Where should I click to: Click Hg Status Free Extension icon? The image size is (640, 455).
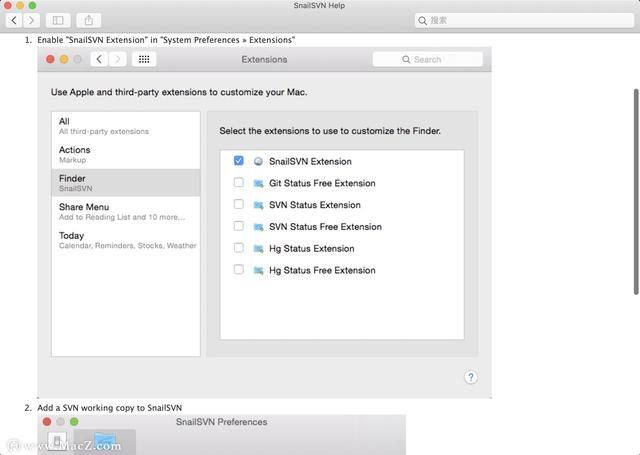258,270
